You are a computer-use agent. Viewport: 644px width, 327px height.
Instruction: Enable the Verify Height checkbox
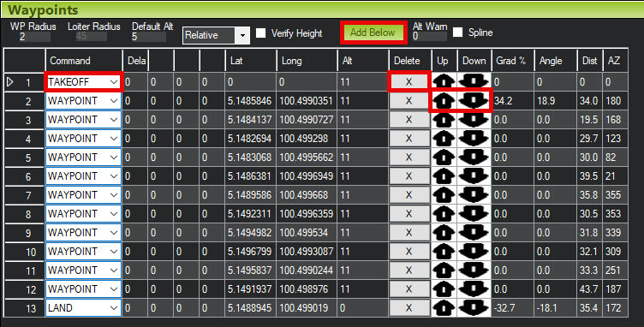[261, 33]
